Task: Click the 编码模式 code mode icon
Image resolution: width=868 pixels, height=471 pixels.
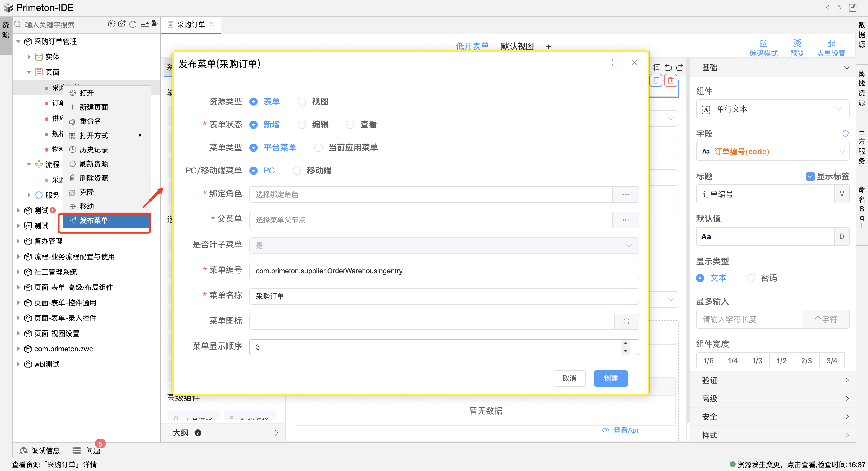Action: (763, 43)
